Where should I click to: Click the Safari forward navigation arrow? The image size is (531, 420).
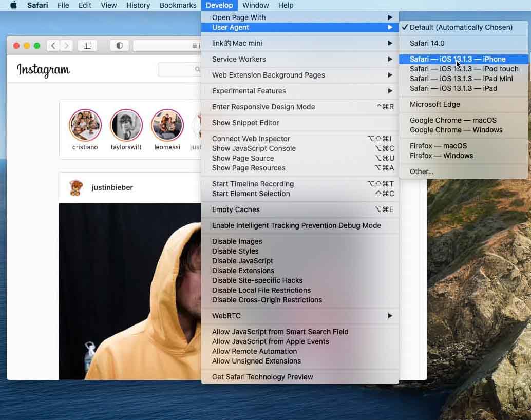pyautogui.click(x=66, y=45)
